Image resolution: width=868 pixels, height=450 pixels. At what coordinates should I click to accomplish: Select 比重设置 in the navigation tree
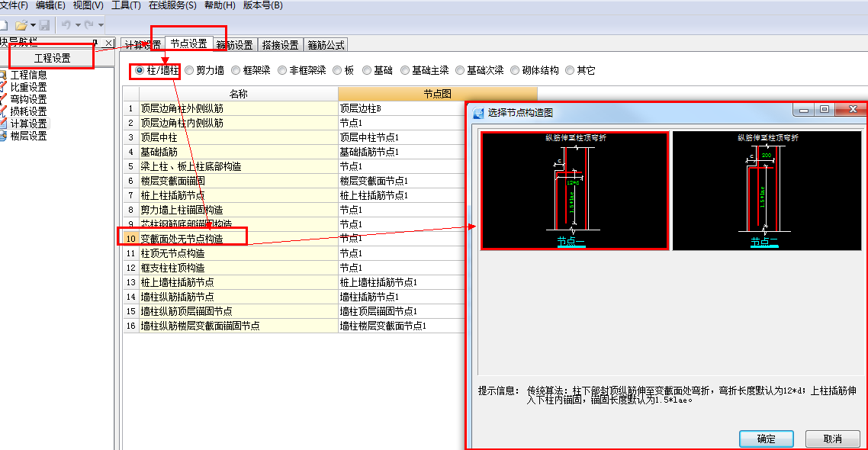29,87
